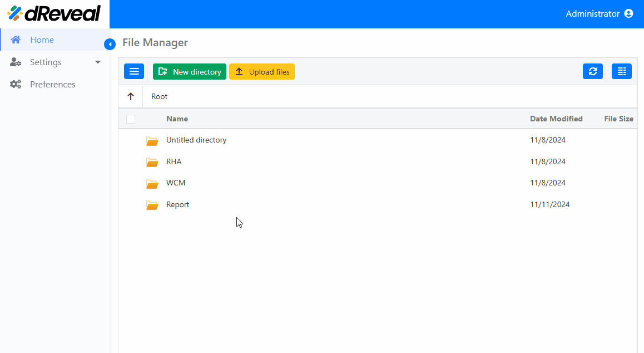Tick the select-all checkbox in the header
The width and height of the screenshot is (644, 353).
pos(131,119)
